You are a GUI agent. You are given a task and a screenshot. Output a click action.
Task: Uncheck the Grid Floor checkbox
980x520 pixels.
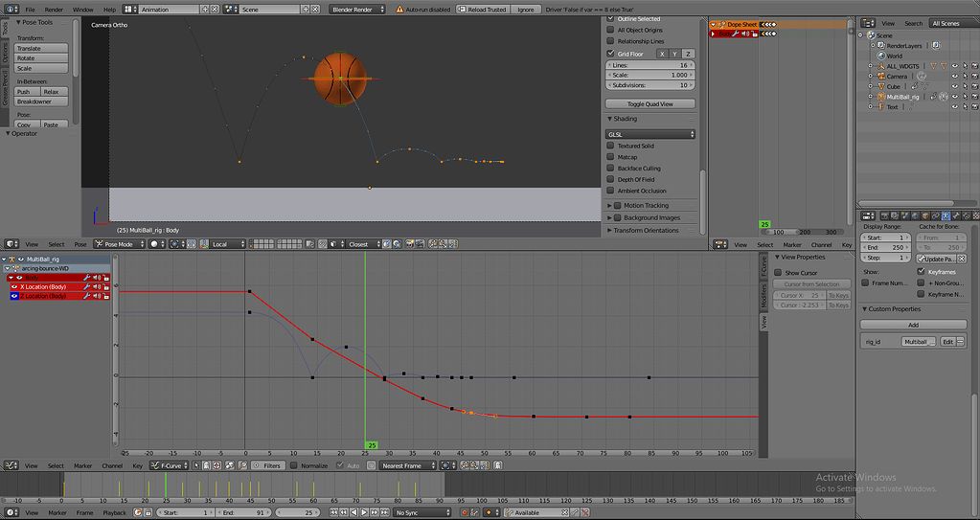tap(610, 54)
